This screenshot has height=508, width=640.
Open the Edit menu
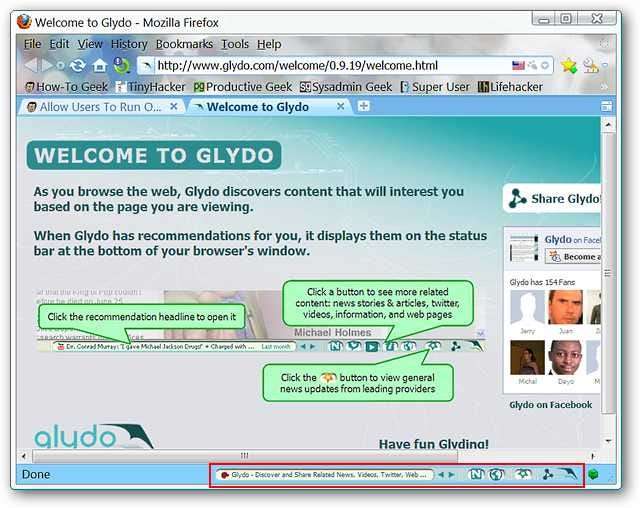pyautogui.click(x=59, y=44)
